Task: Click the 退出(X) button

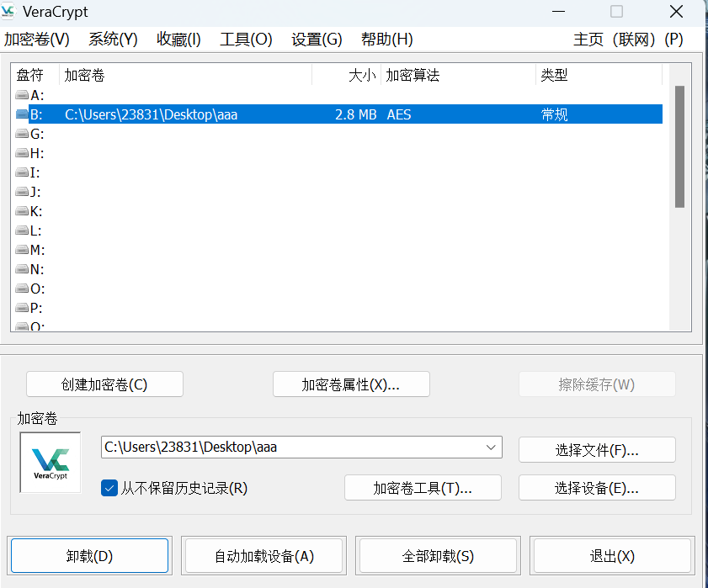Action: pyautogui.click(x=612, y=555)
